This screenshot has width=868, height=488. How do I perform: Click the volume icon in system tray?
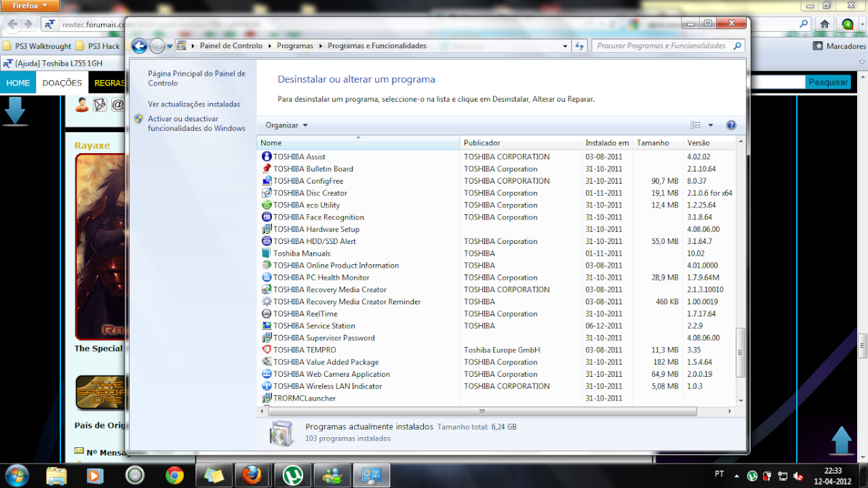[x=799, y=476]
